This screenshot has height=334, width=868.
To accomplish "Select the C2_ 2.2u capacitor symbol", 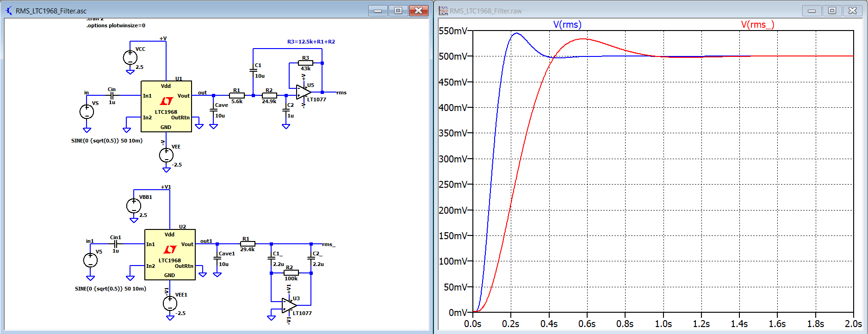I will click(x=311, y=258).
